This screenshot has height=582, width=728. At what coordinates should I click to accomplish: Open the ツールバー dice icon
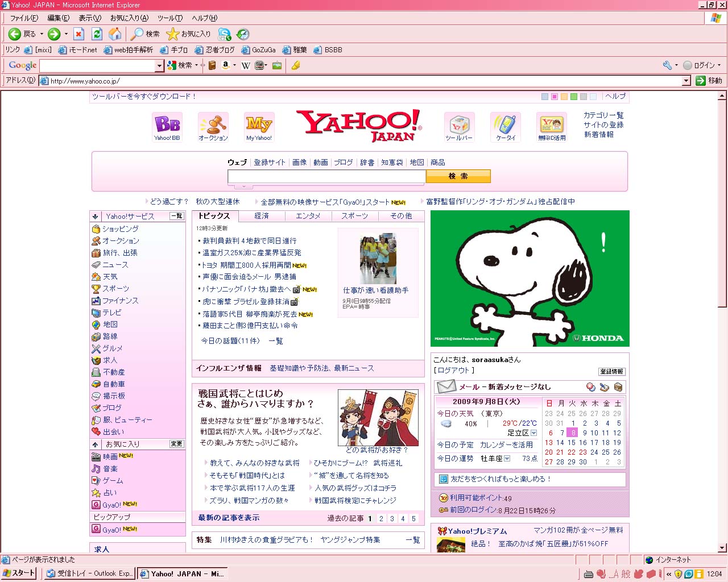coord(459,127)
